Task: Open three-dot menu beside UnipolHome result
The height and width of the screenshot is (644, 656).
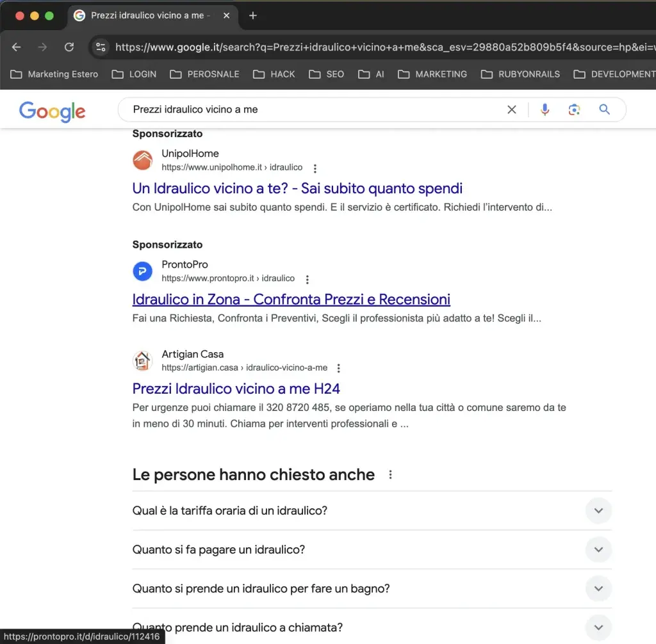Action: (x=315, y=168)
